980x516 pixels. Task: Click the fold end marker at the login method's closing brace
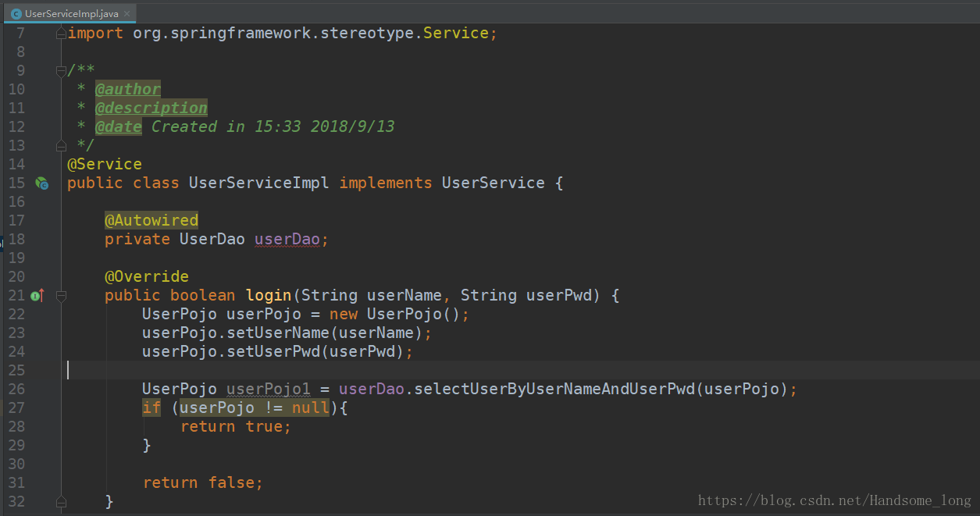[61, 502]
